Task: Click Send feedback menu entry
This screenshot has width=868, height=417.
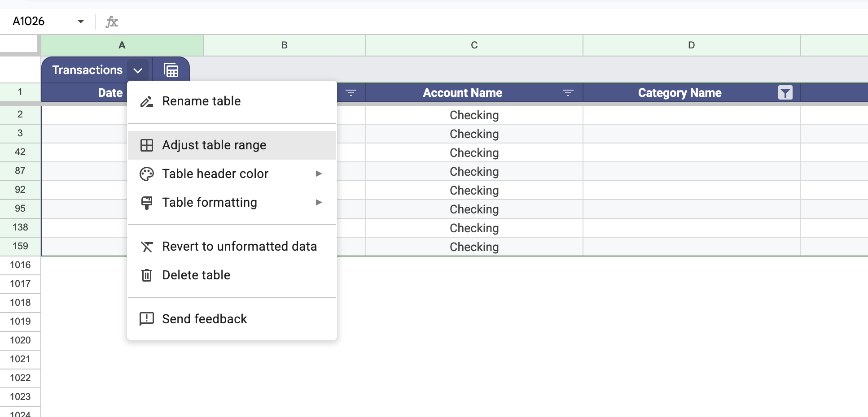Action: pos(232,319)
